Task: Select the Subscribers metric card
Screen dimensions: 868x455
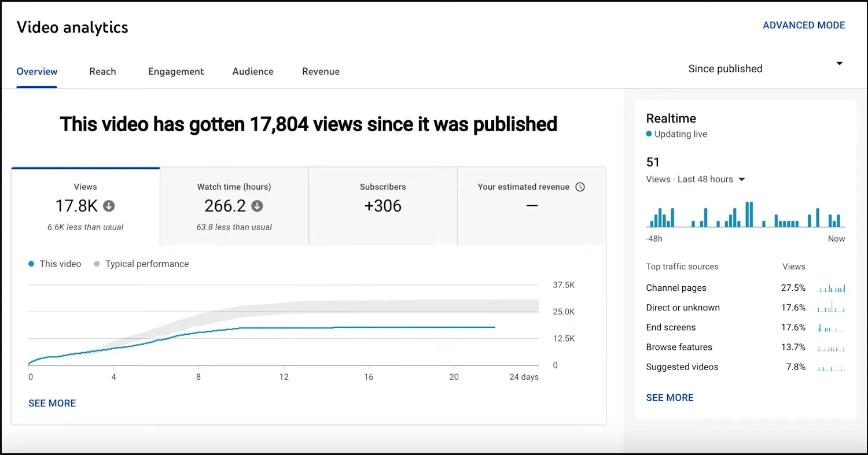Action: [x=382, y=206]
